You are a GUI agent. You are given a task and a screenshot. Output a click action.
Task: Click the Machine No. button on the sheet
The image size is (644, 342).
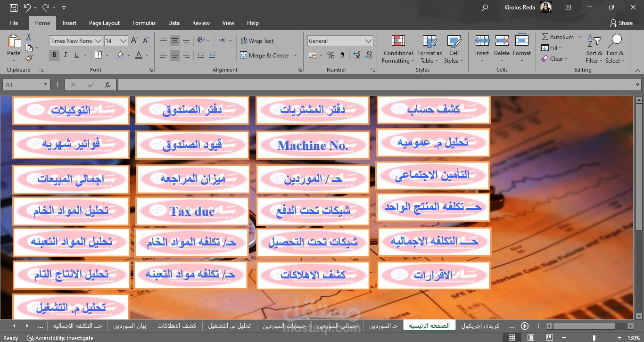[x=313, y=145]
